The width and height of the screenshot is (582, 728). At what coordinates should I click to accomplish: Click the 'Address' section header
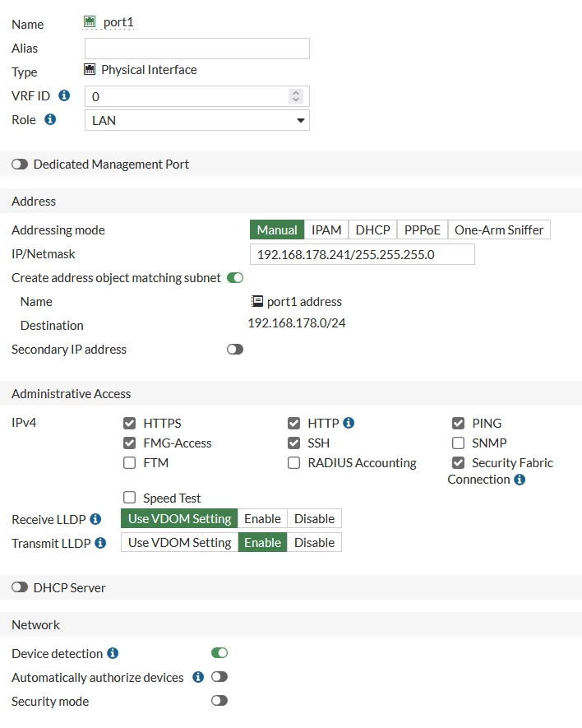(34, 201)
